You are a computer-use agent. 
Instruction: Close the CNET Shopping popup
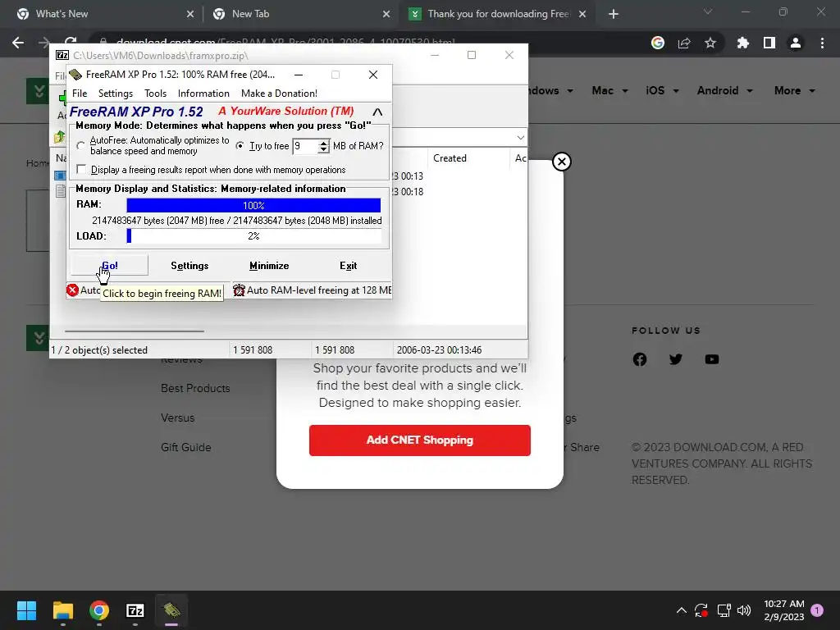pos(561,162)
